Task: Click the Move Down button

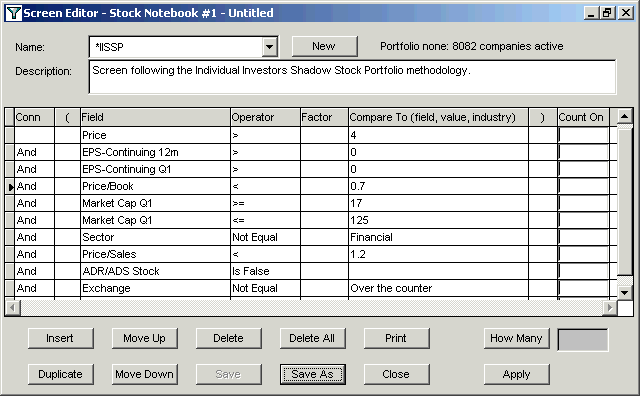Action: tap(144, 374)
